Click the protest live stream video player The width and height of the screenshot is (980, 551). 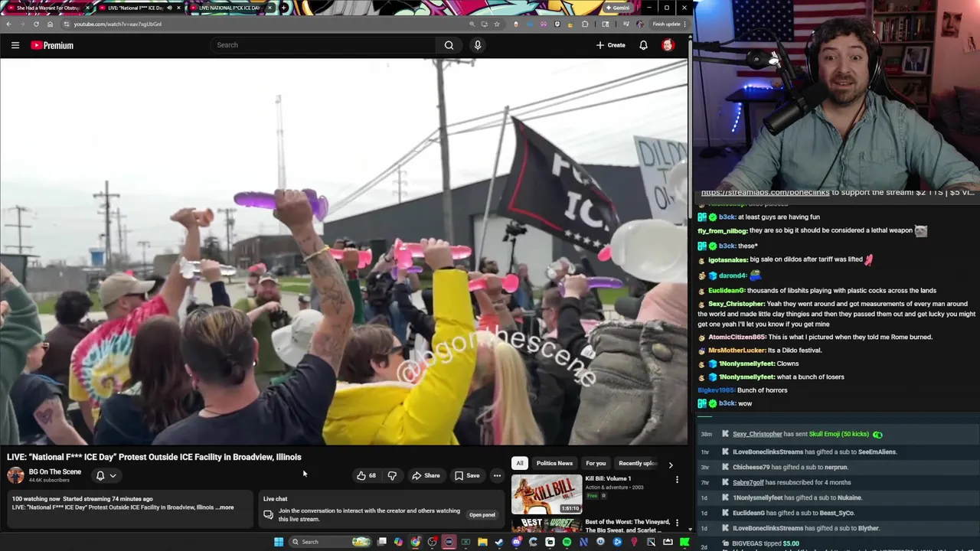(344, 252)
